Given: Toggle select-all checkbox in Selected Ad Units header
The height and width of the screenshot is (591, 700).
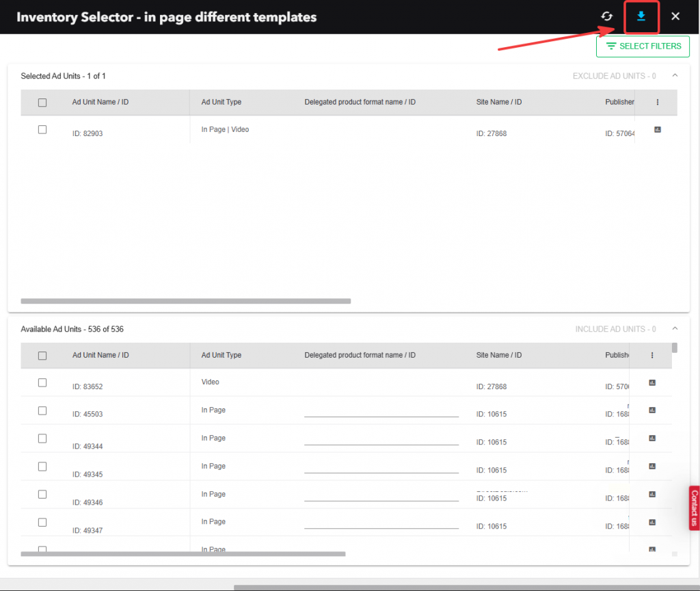Looking at the screenshot, I should 42,103.
